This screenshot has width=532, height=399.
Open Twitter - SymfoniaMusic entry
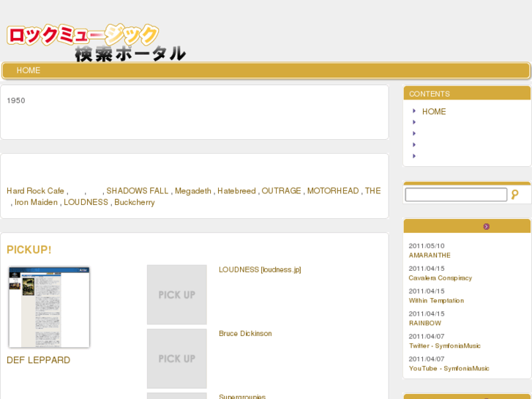[x=444, y=346]
